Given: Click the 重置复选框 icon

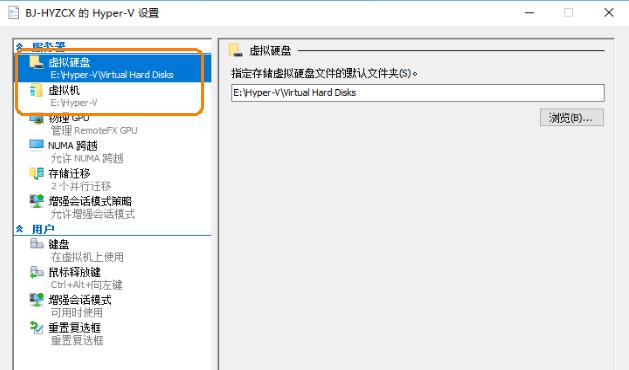Looking at the screenshot, I should [36, 327].
